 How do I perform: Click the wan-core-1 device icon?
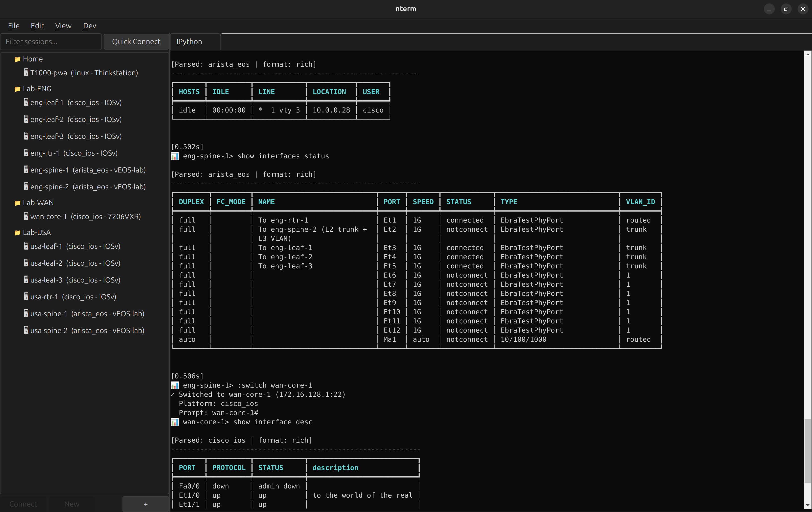tap(26, 216)
